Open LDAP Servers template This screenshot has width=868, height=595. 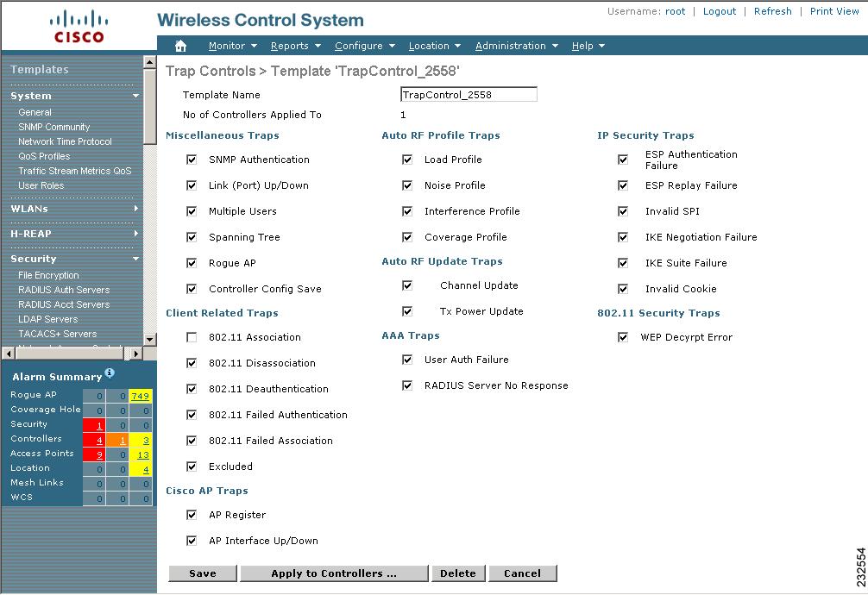47,319
